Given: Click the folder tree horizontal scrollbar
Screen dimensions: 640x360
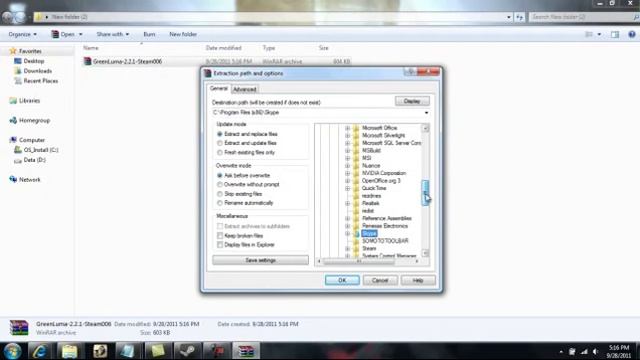Looking at the screenshot, I should pyautogui.click(x=359, y=261).
